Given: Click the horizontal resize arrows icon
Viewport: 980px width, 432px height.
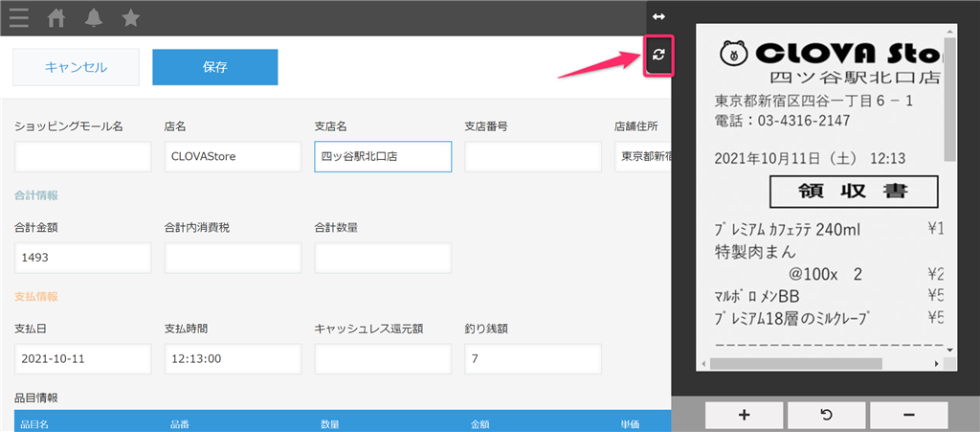Looking at the screenshot, I should tap(658, 16).
